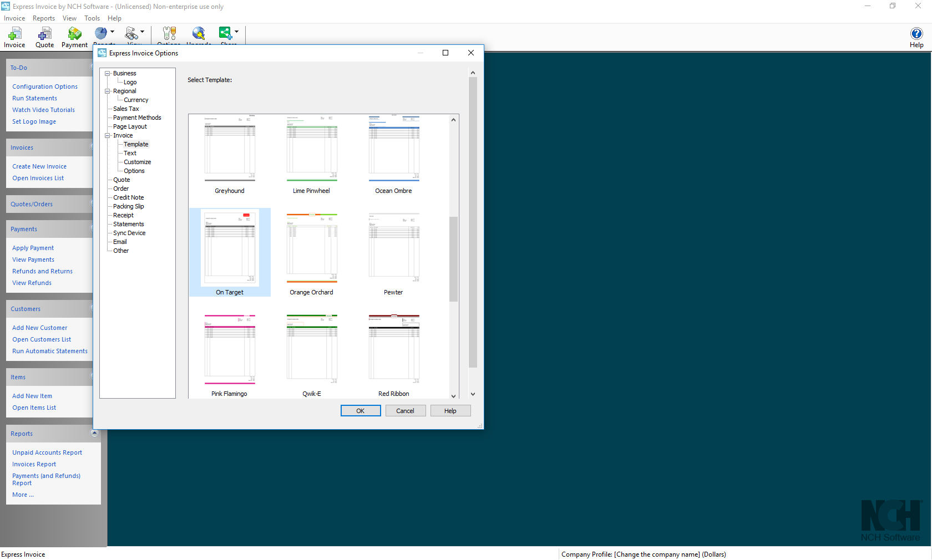Click the template list scrollbar down arrow
The height and width of the screenshot is (560, 932).
(453, 396)
